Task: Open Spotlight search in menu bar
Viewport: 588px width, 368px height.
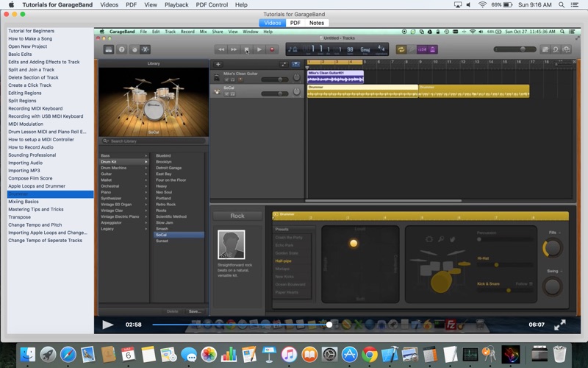Action: [x=562, y=5]
